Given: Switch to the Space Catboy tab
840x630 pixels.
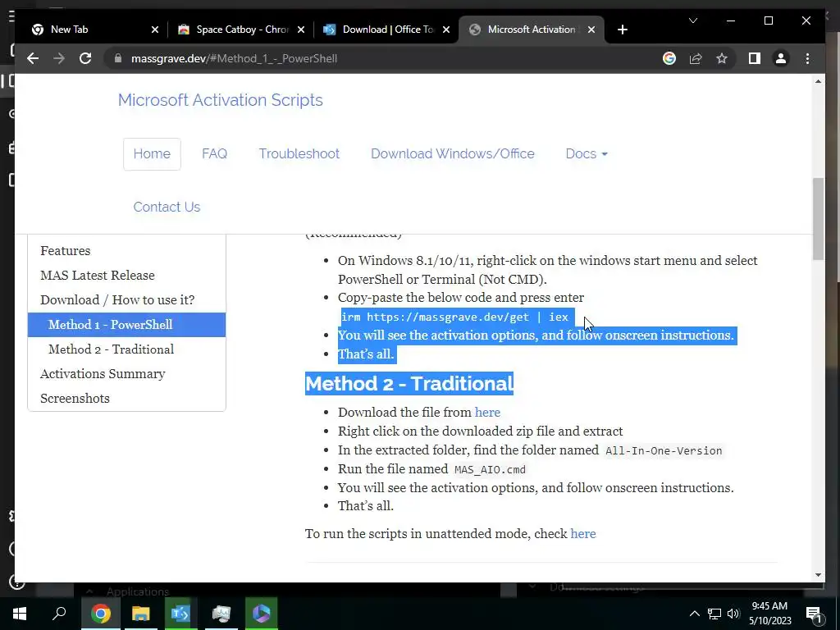Looking at the screenshot, I should tap(240, 30).
